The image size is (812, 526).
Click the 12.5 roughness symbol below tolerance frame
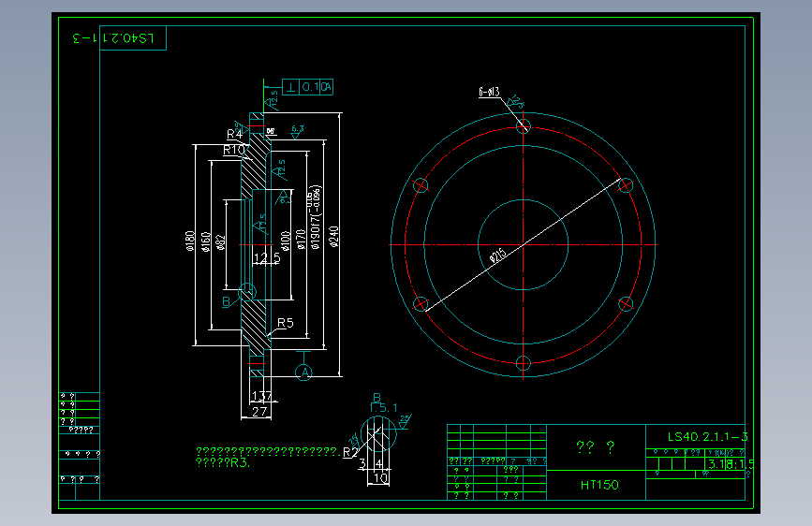[x=273, y=99]
